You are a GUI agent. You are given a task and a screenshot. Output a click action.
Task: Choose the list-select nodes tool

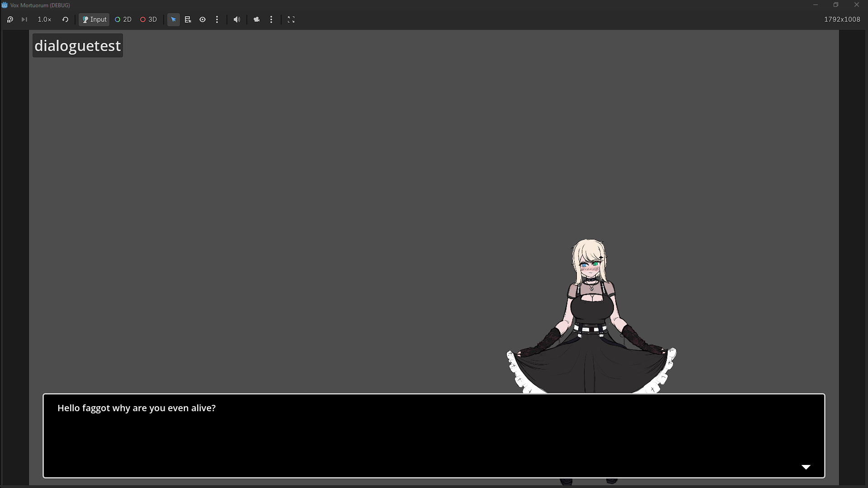(188, 19)
